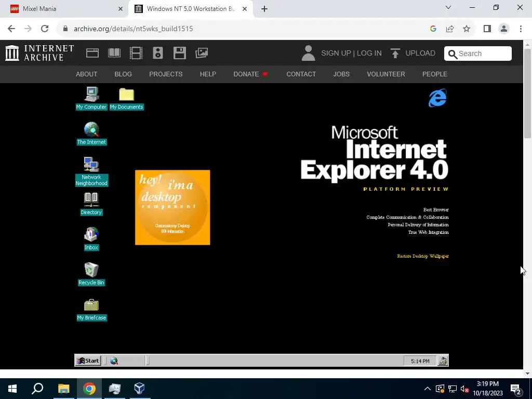Focus the Internet Archive Search field
The image size is (532, 399).
click(478, 54)
